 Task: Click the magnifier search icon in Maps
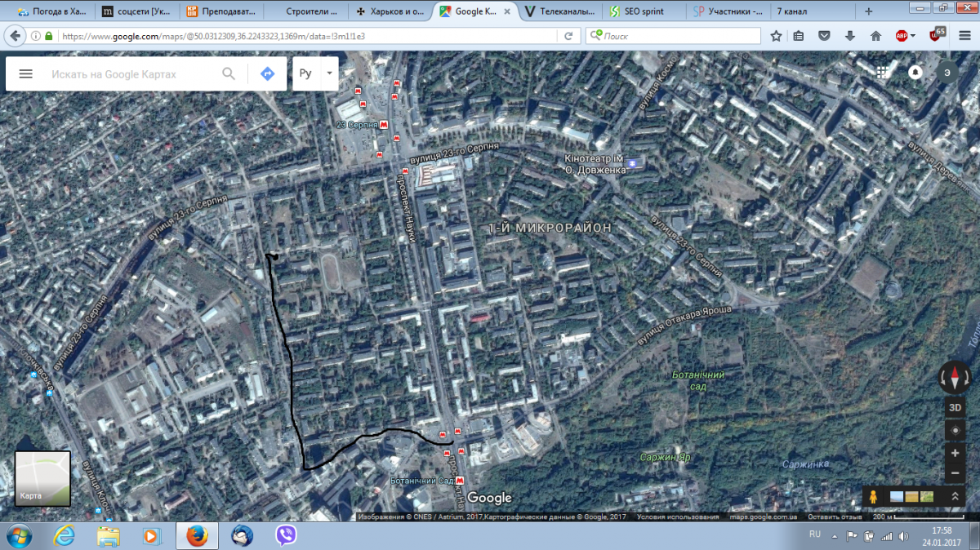click(229, 73)
